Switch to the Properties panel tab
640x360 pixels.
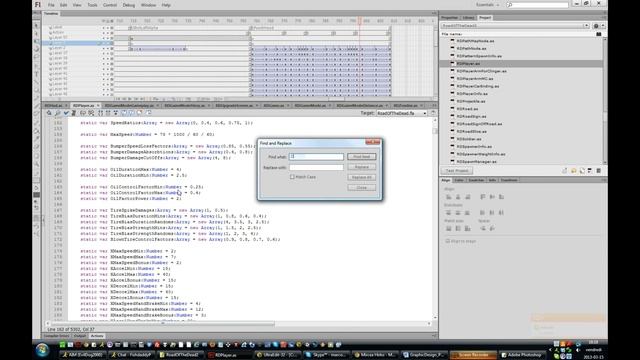coord(450,18)
